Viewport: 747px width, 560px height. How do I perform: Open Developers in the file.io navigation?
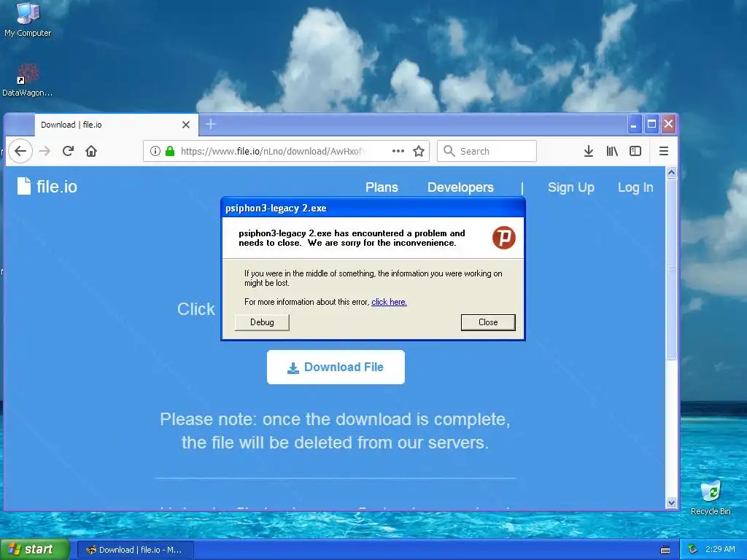460,187
